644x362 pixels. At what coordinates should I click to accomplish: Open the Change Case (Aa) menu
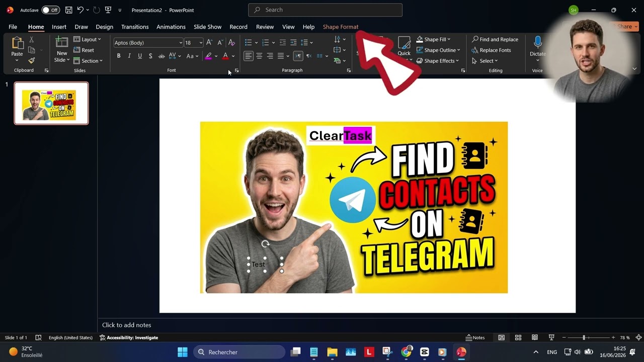tap(192, 56)
